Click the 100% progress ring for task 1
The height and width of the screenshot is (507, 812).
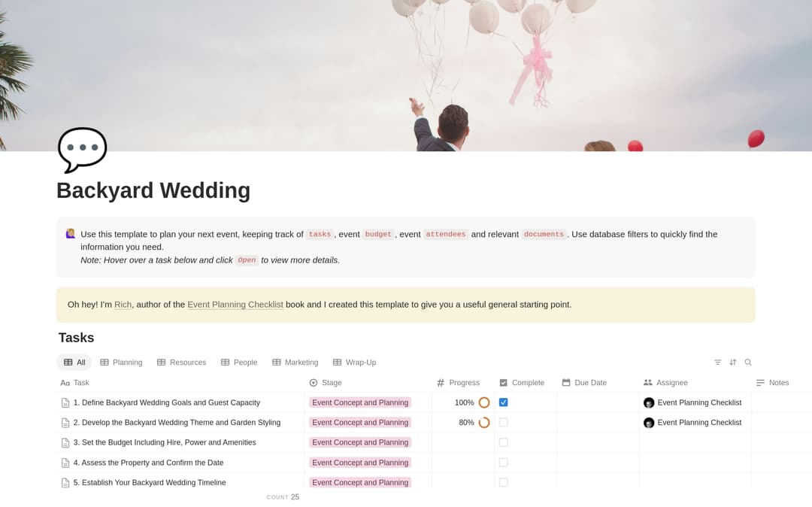pos(484,402)
